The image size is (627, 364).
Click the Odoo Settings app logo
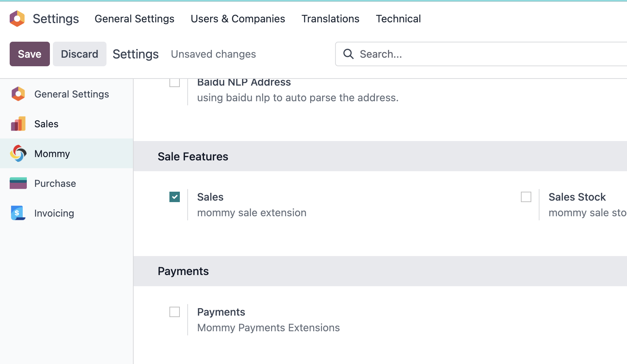pos(17,19)
